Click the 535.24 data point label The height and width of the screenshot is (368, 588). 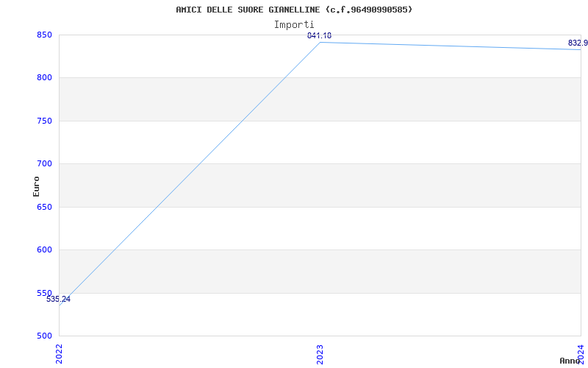[58, 300]
